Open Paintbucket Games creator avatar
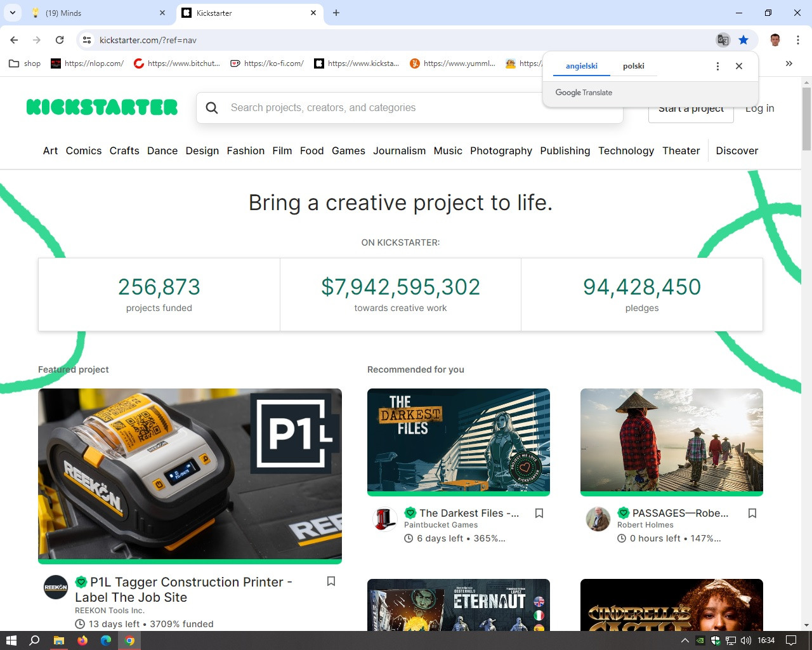Image resolution: width=812 pixels, height=650 pixels. [384, 519]
